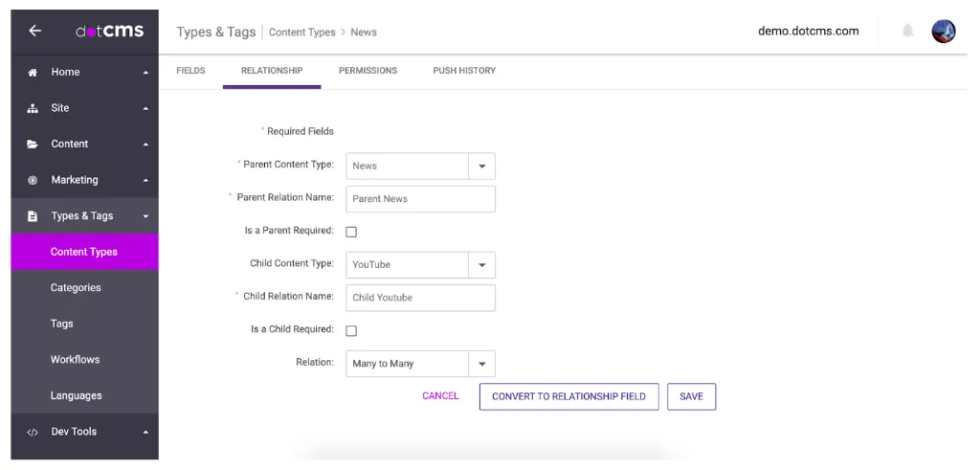The width and height of the screenshot is (980, 470).
Task: Click the Types & Tags document icon
Action: 33,216
